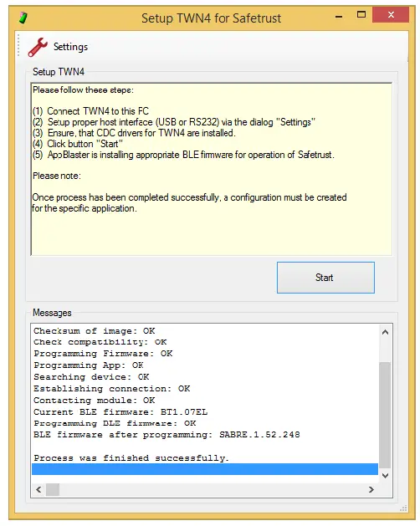Select "Programming Firmware: OK" line
Viewport: 420px width, 526px height.
[103, 354]
